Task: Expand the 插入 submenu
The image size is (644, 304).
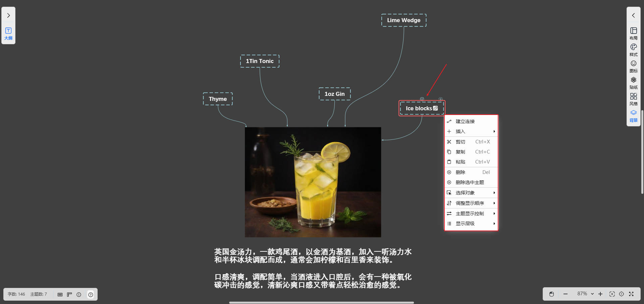Action: click(x=471, y=131)
